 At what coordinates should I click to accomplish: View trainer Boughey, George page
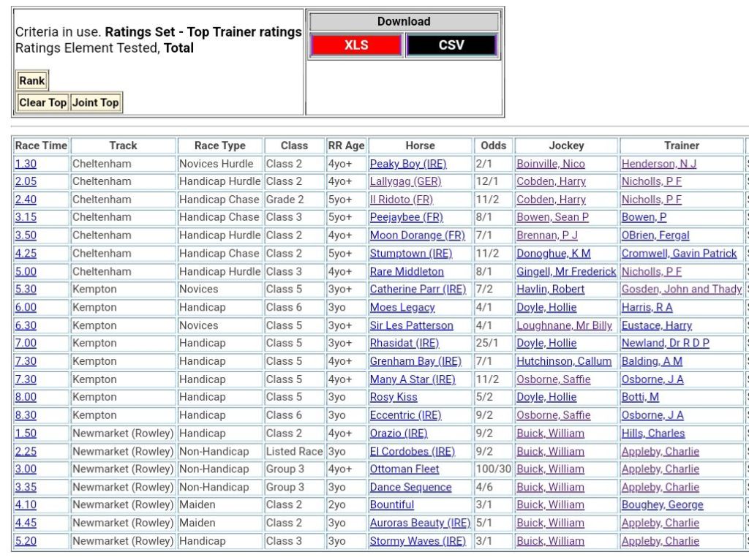click(x=662, y=505)
